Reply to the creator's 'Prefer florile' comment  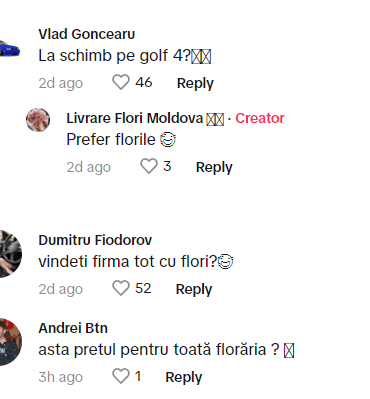[x=214, y=167]
